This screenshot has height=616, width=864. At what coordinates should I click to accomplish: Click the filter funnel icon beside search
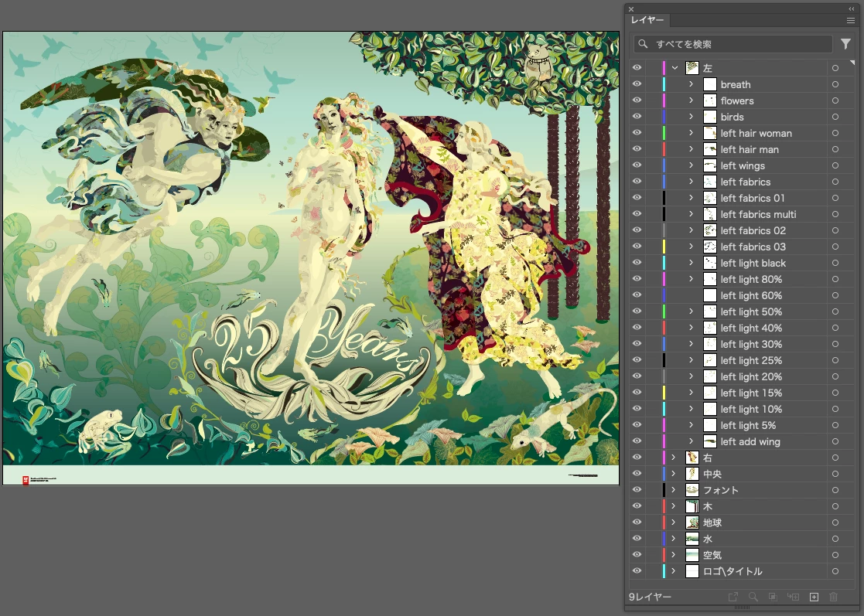[x=845, y=44]
